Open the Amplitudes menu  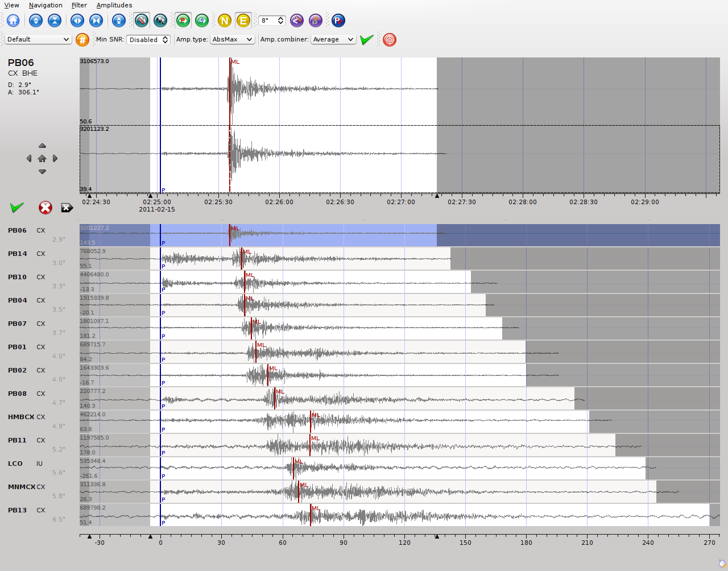click(114, 5)
